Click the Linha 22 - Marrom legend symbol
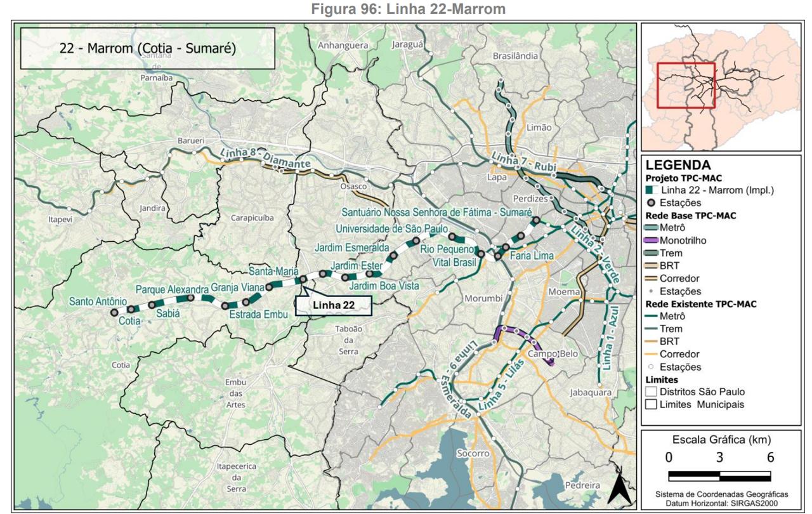Screen dimensions: 812x514 652,190
